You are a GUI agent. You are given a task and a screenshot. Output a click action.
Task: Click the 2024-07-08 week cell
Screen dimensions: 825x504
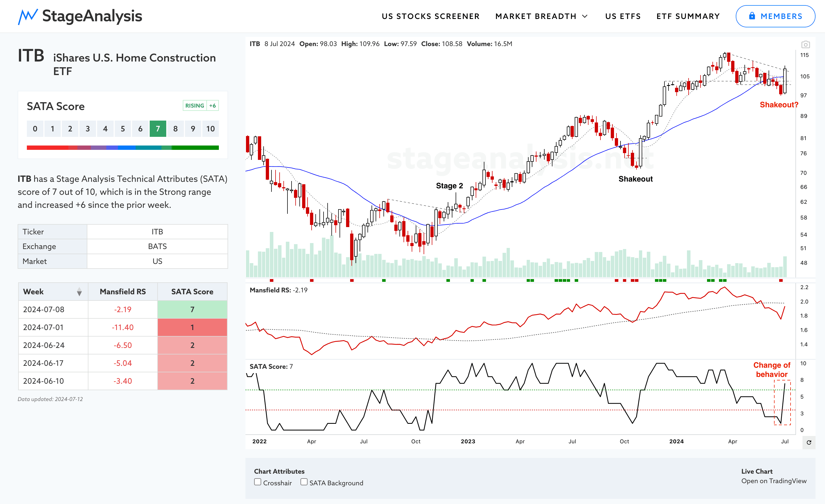point(53,309)
